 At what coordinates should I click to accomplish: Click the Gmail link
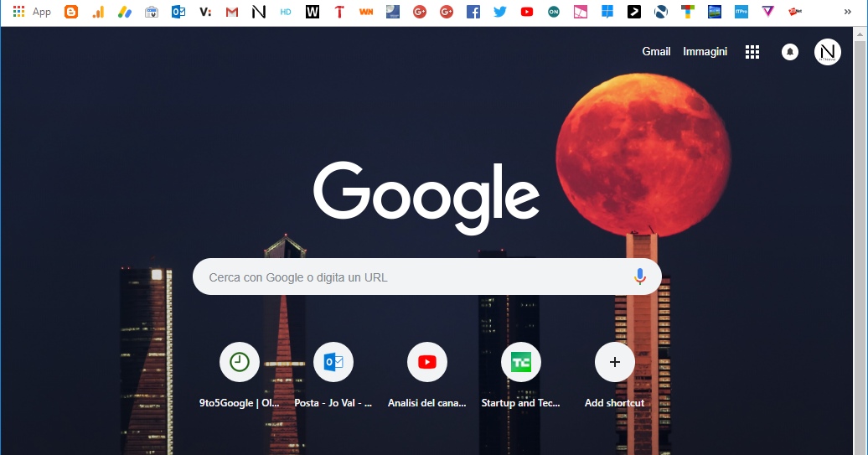click(x=656, y=51)
